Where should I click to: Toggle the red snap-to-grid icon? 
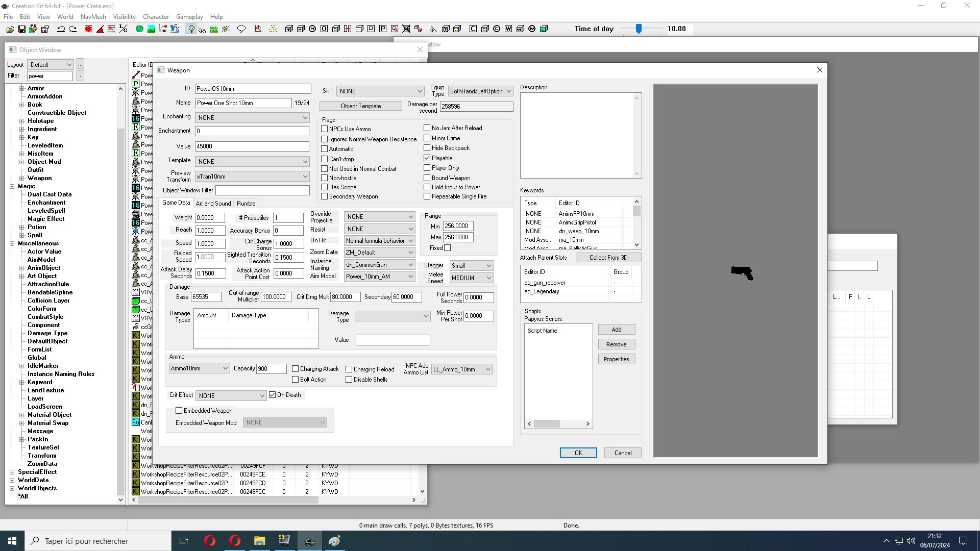(x=88, y=29)
